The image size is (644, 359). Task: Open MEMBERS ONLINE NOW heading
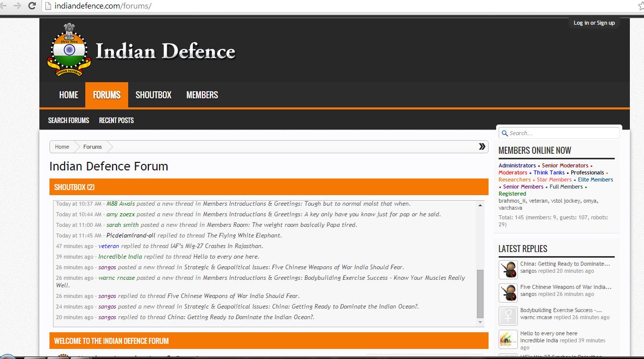pos(534,150)
